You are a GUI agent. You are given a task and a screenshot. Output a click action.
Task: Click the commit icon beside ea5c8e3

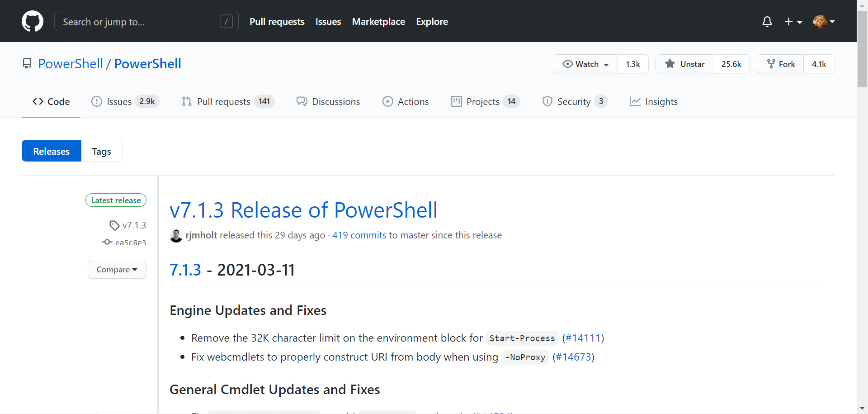(106, 242)
